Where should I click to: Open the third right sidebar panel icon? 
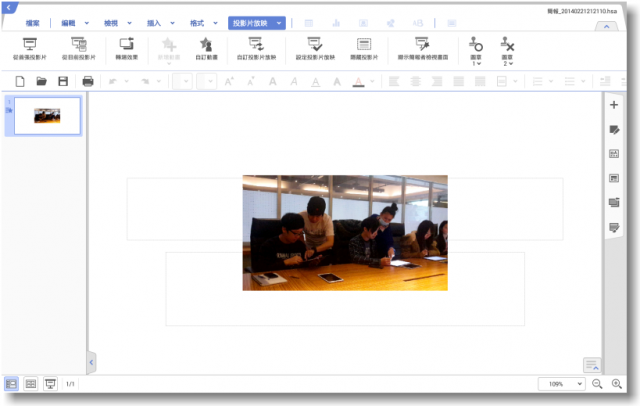tap(614, 154)
